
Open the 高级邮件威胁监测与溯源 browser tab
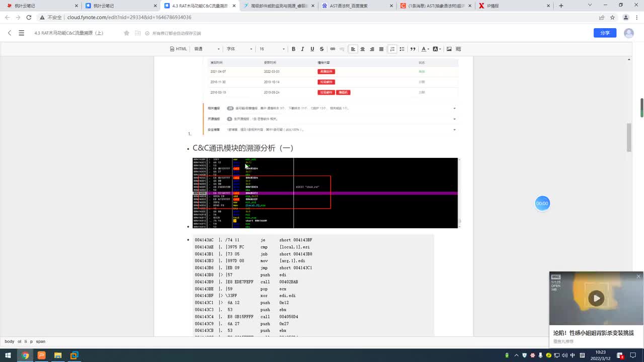[x=278, y=6]
